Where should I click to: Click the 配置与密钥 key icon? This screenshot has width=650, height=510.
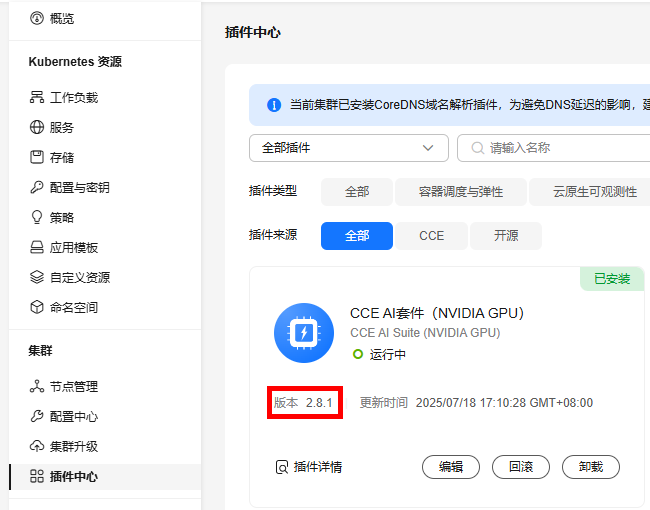pos(36,187)
